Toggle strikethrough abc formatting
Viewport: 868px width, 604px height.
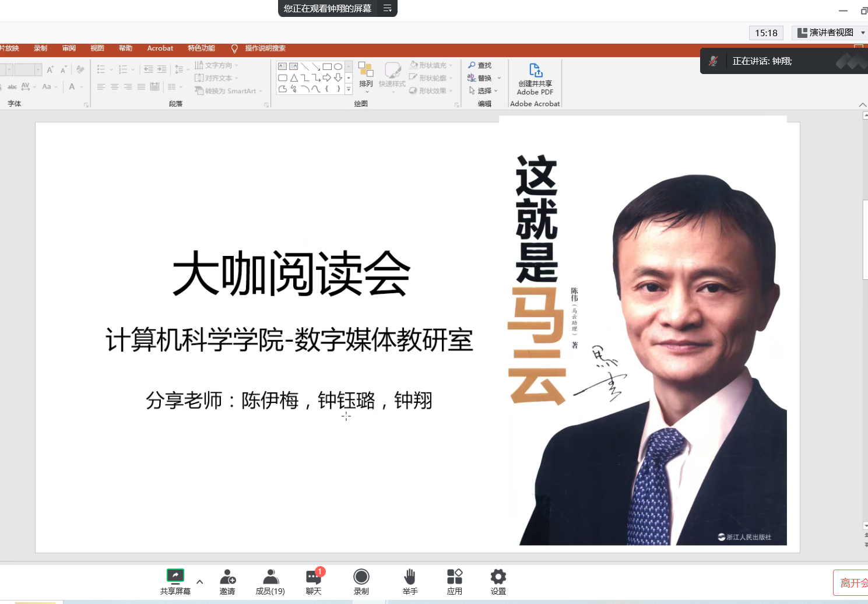click(x=12, y=87)
